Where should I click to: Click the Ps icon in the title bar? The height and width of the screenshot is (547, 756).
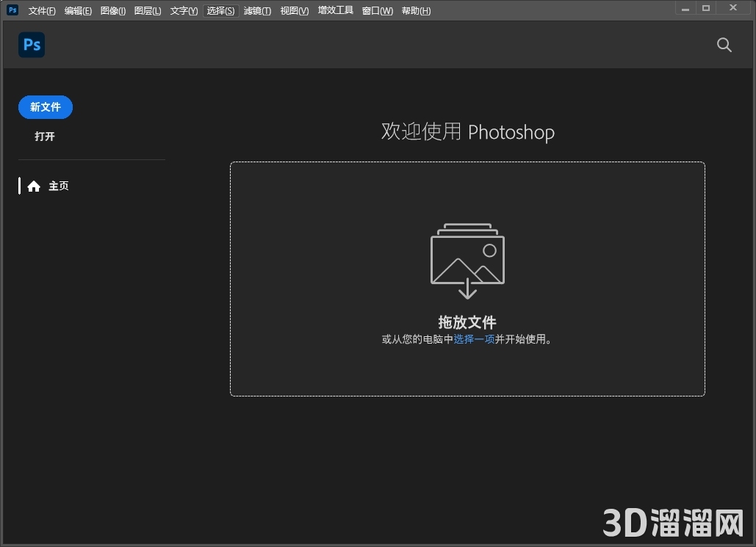point(11,10)
